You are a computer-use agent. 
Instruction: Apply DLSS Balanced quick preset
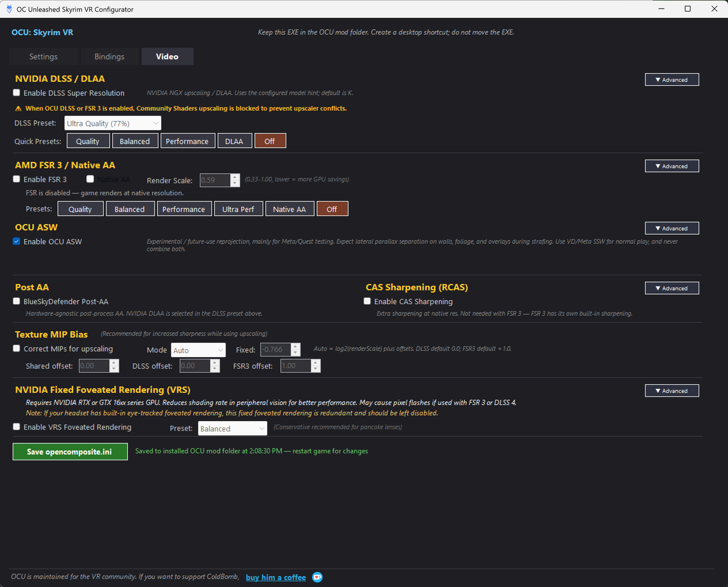[135, 141]
